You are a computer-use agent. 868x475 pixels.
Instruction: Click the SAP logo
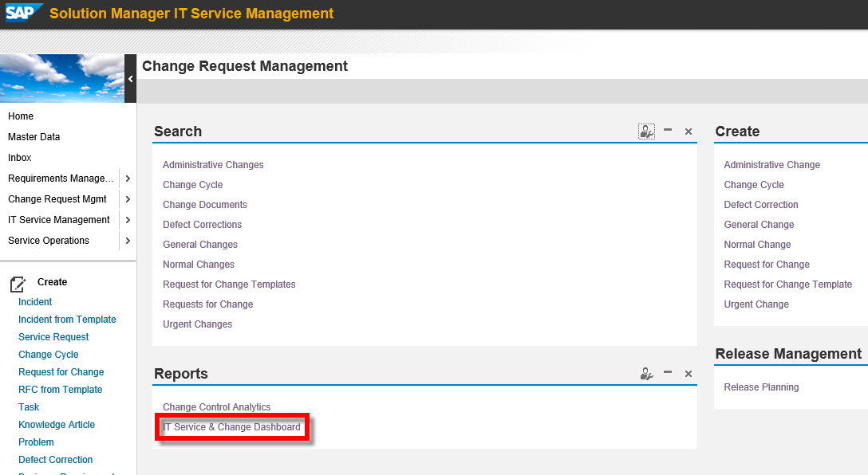tap(23, 12)
